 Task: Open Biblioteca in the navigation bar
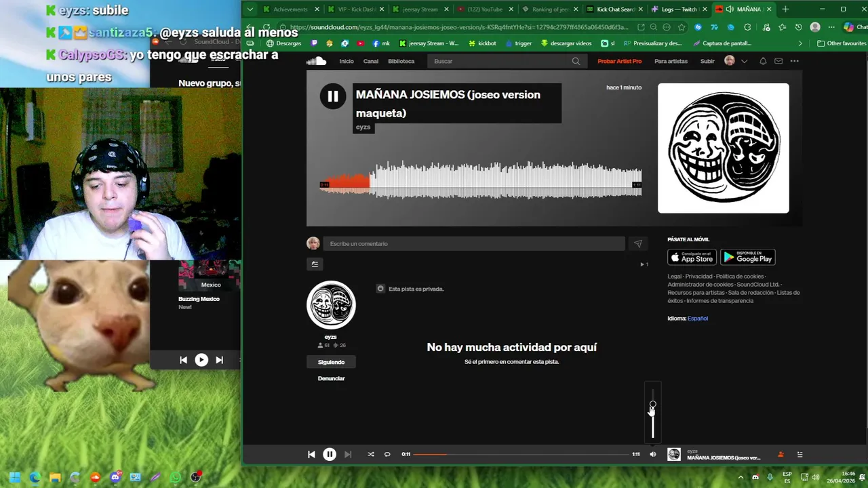click(x=401, y=61)
